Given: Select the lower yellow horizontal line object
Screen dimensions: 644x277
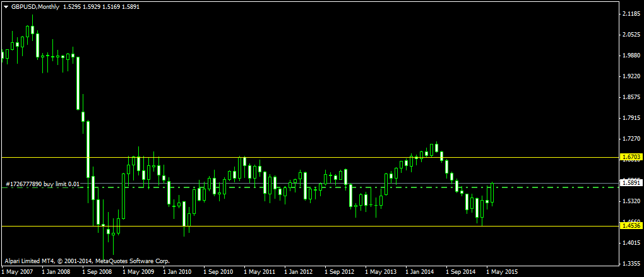Looking at the screenshot, I should [x=309, y=226].
